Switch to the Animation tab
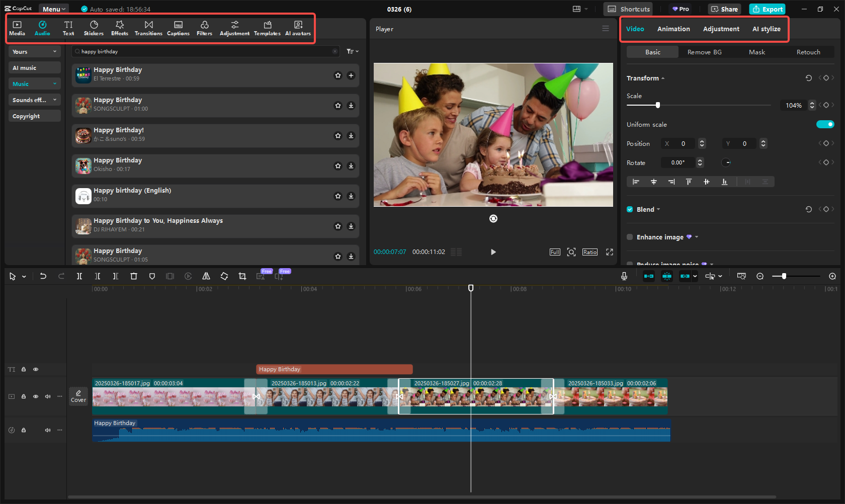 (673, 29)
